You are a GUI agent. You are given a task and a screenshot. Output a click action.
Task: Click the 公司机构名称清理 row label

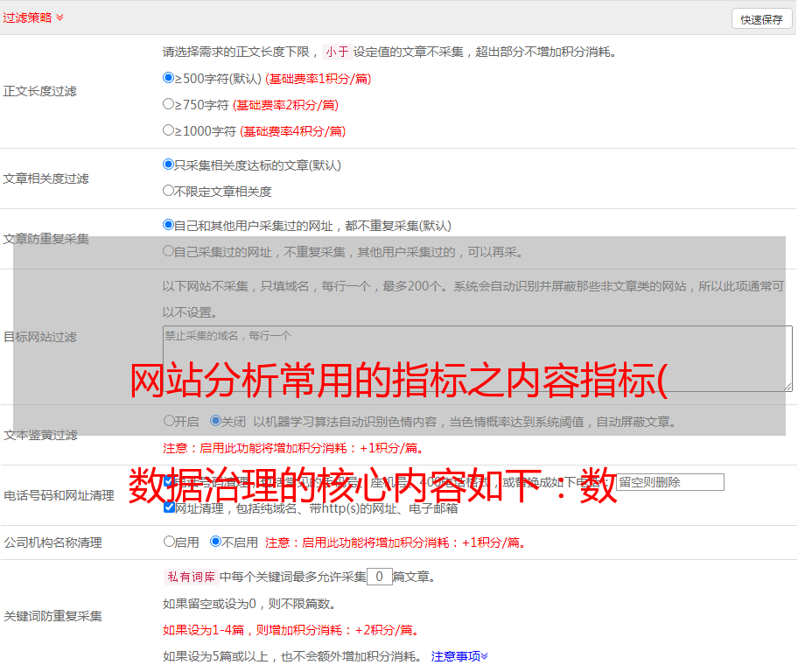click(x=52, y=542)
